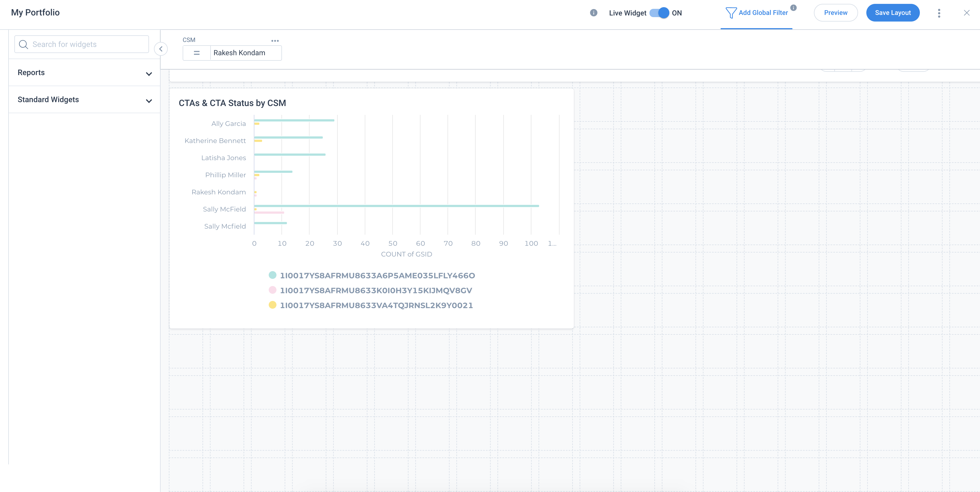Viewport: 980px width, 492px height.
Task: Click the Phillip Miller axis label
Action: [226, 175]
